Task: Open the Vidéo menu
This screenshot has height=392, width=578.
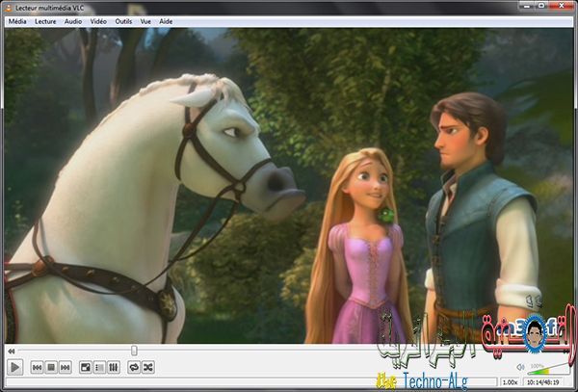Action: (98, 21)
